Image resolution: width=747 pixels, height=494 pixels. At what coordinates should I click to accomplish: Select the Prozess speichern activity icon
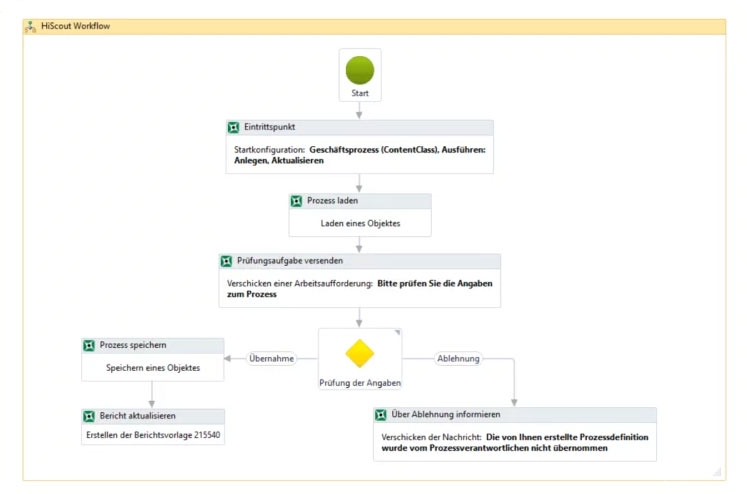tap(88, 345)
